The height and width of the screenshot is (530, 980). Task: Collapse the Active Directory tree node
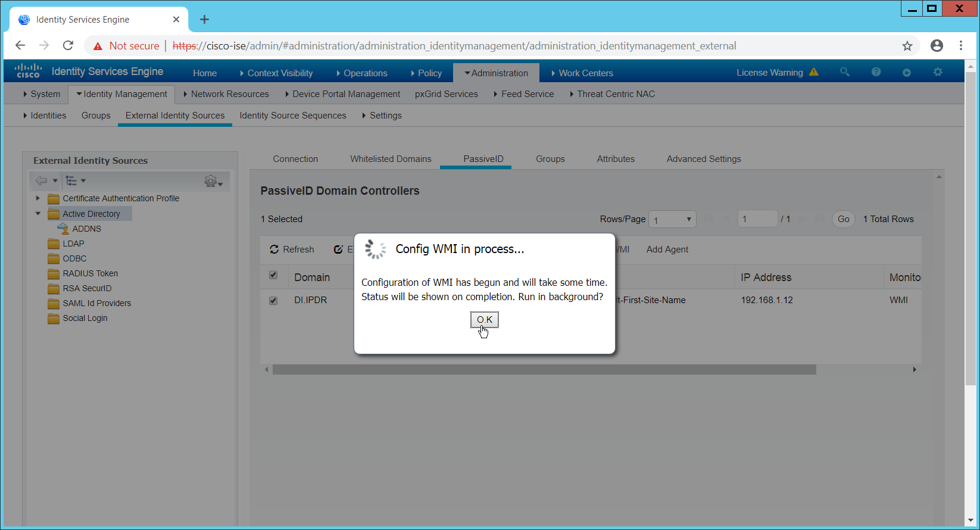38,214
